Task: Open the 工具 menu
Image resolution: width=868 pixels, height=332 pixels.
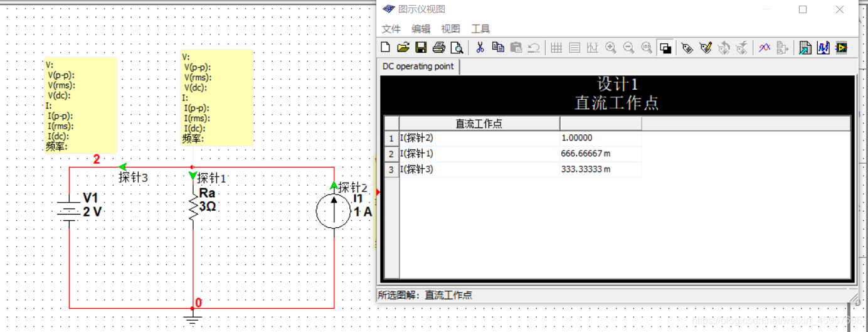Action: point(480,29)
